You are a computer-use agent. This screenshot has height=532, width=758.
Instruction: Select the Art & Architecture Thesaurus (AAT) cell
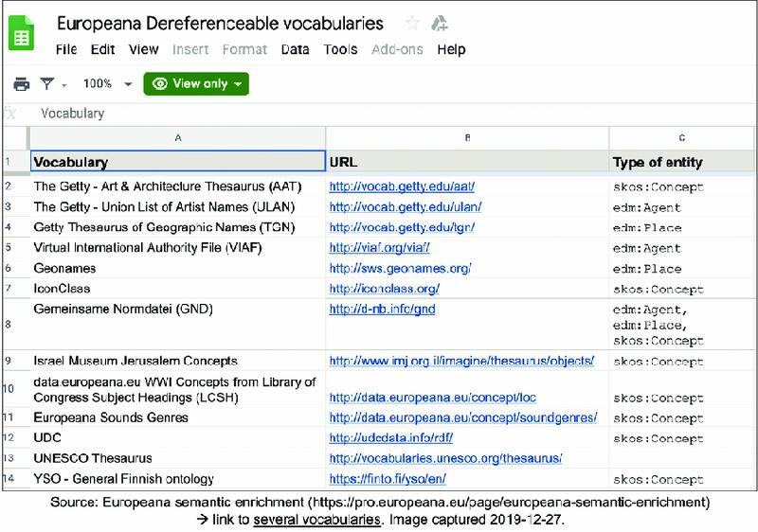click(x=177, y=186)
